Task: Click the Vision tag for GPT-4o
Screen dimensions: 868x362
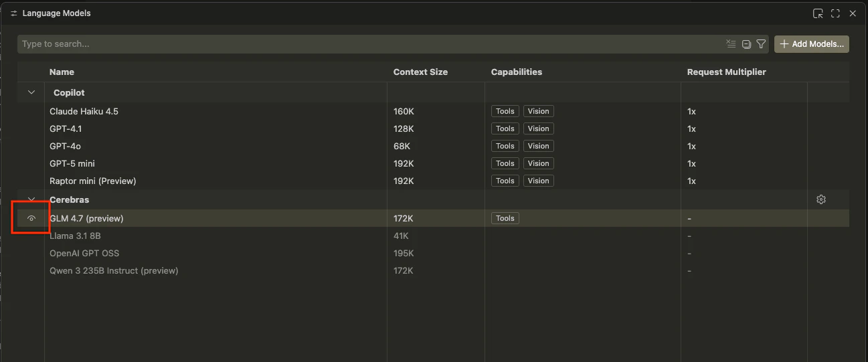Action: [x=539, y=146]
